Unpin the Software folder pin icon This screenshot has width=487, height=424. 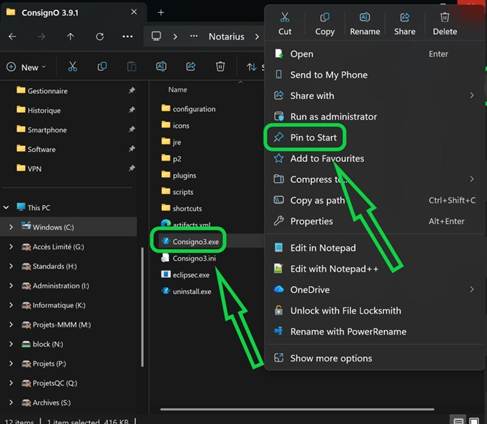[x=132, y=149]
